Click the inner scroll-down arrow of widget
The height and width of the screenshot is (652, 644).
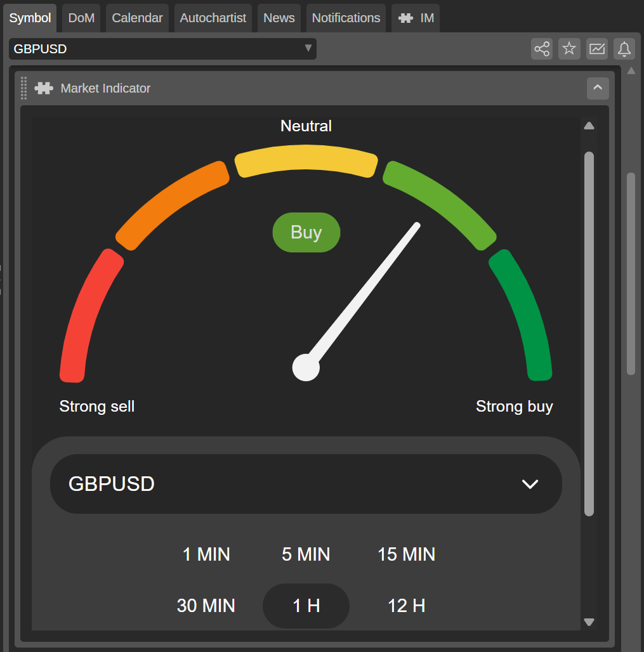tap(589, 622)
